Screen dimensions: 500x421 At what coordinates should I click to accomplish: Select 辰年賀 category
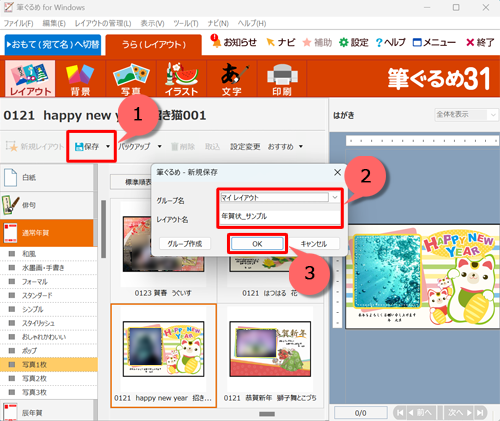point(47,411)
